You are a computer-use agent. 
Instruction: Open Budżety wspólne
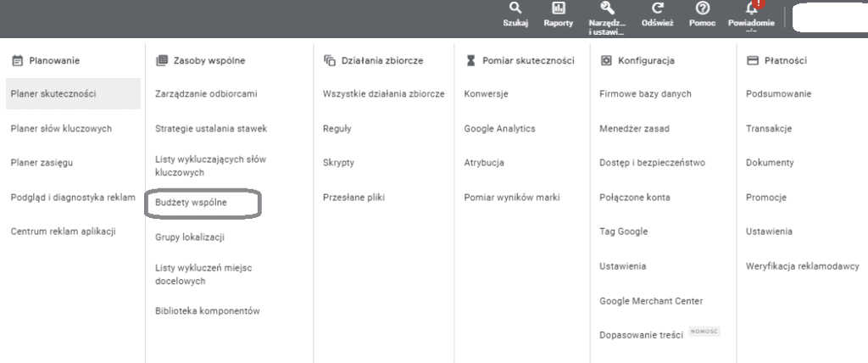click(x=191, y=203)
